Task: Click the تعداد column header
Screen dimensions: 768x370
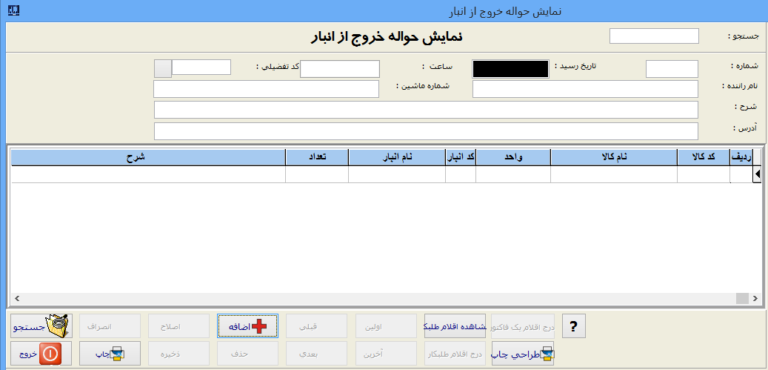Action: coord(317,157)
